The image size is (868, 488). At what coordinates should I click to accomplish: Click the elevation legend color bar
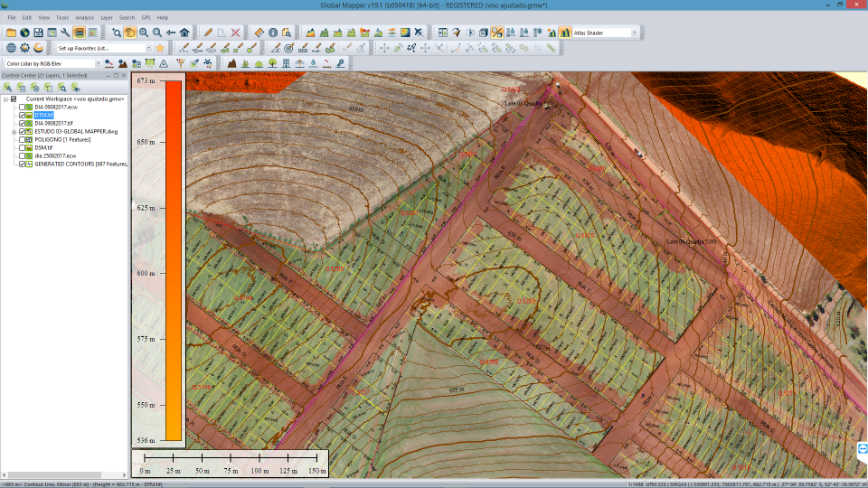coord(174,260)
